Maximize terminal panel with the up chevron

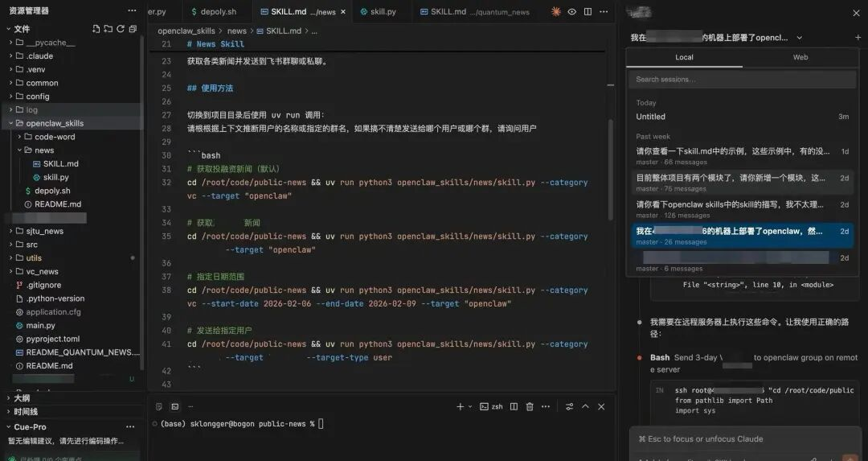[585, 407]
